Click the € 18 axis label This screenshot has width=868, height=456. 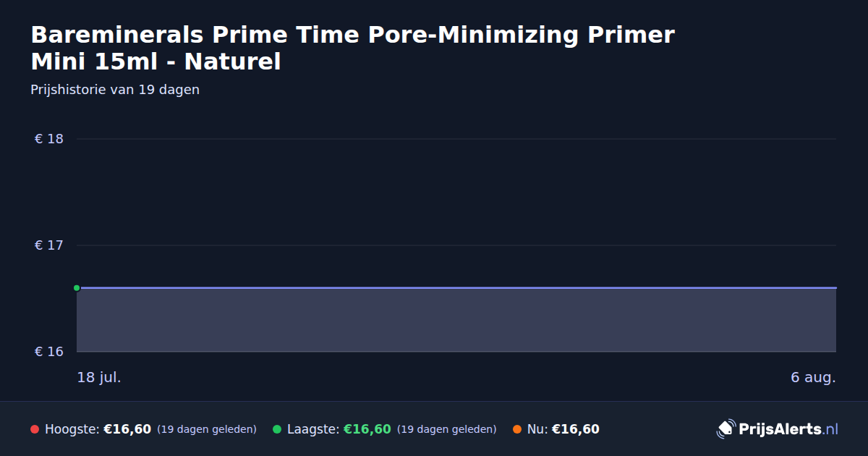click(x=49, y=139)
